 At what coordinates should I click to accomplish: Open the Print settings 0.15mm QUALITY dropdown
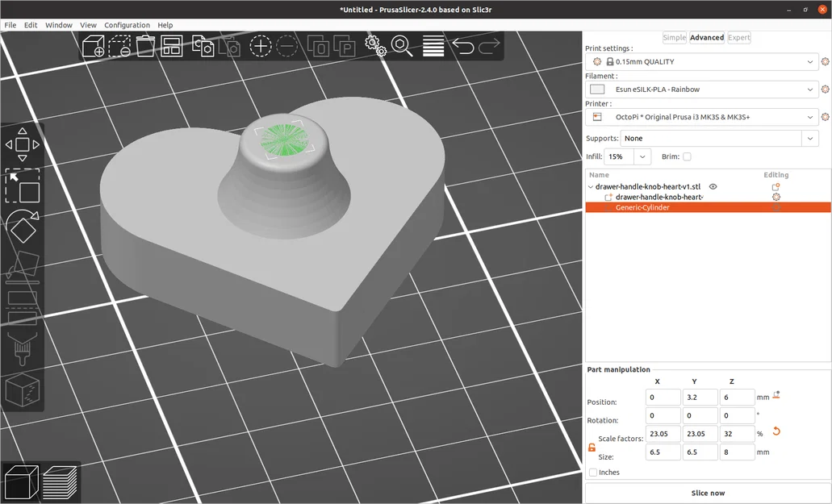pyautogui.click(x=702, y=61)
